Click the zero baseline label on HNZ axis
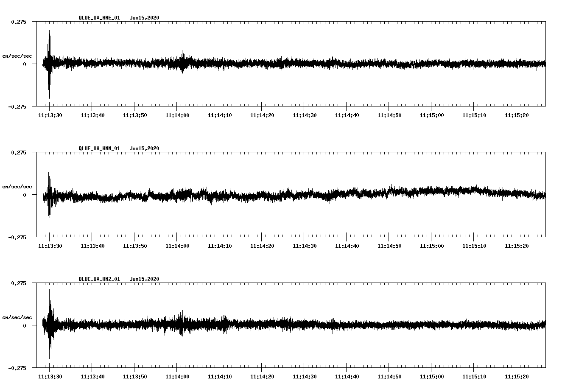The height and width of the screenshot is (392, 576). coord(25,325)
